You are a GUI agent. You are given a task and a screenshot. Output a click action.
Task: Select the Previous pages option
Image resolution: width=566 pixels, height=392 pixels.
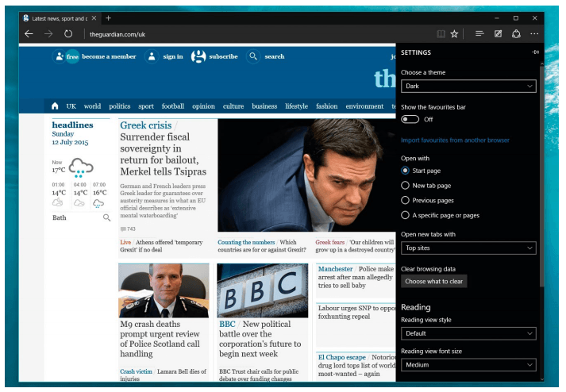click(x=405, y=200)
